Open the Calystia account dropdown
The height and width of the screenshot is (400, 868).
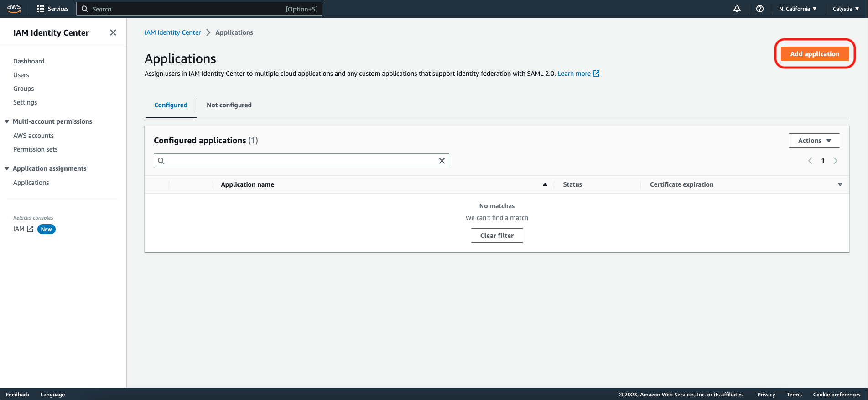tap(846, 9)
